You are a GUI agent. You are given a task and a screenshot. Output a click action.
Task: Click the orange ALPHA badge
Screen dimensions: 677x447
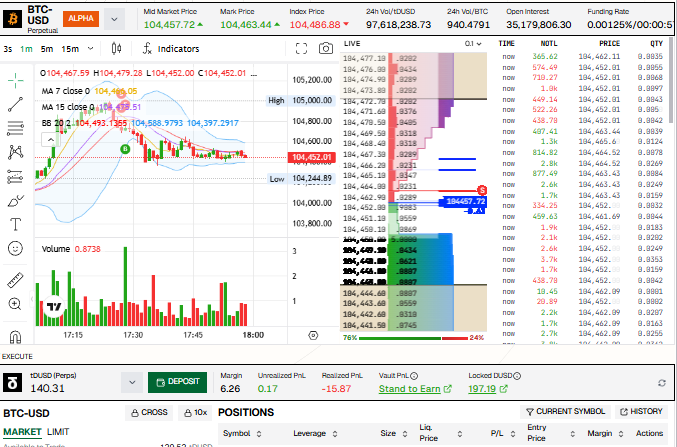pos(81,19)
